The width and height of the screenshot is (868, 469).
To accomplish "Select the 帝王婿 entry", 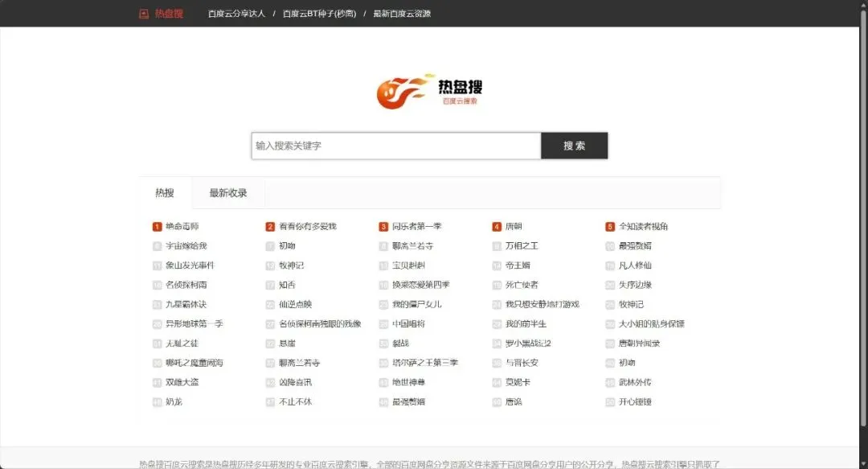I will point(518,265).
